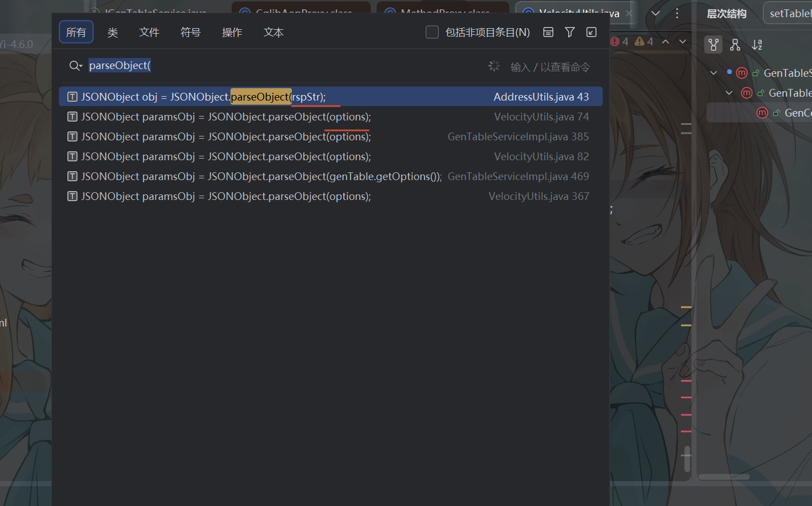Collapse the second GenTable tree node

(x=729, y=93)
